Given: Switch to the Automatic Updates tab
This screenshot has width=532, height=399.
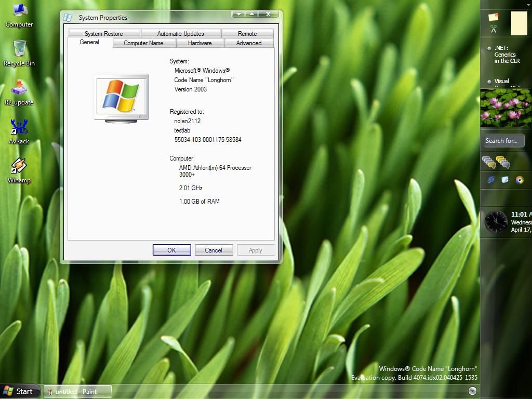Looking at the screenshot, I should pos(181,33).
